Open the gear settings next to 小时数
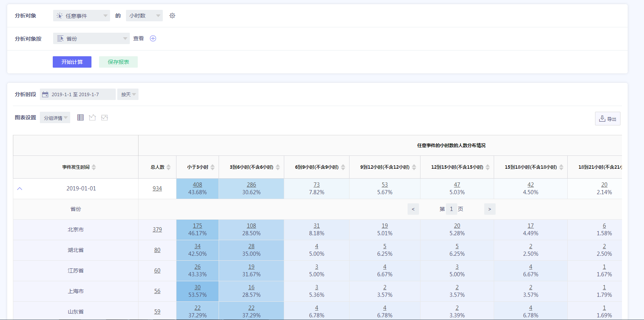The height and width of the screenshot is (320, 644). pos(172,16)
